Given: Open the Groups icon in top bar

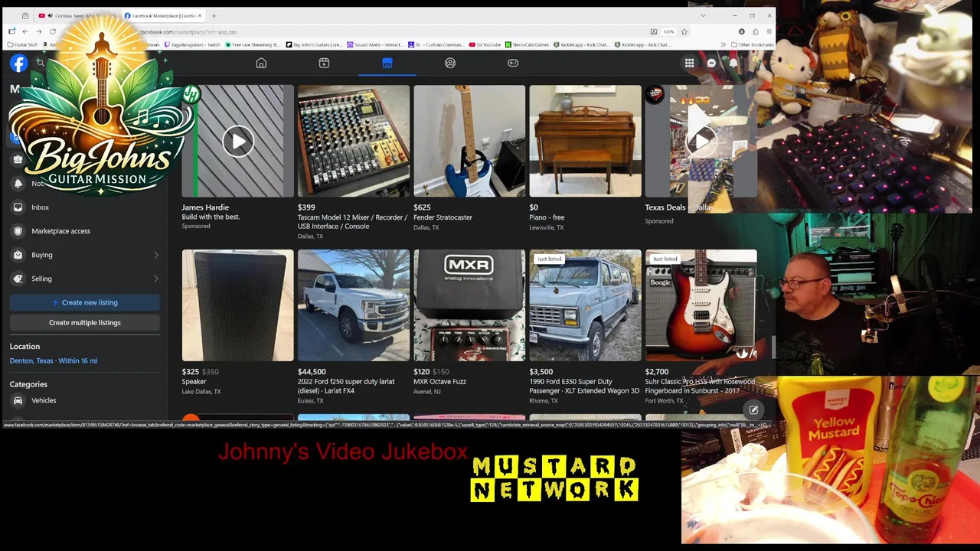Looking at the screenshot, I should click(450, 63).
